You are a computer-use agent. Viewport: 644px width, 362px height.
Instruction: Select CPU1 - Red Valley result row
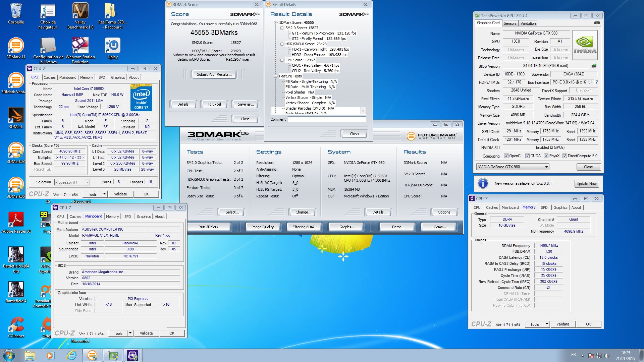click(315, 65)
